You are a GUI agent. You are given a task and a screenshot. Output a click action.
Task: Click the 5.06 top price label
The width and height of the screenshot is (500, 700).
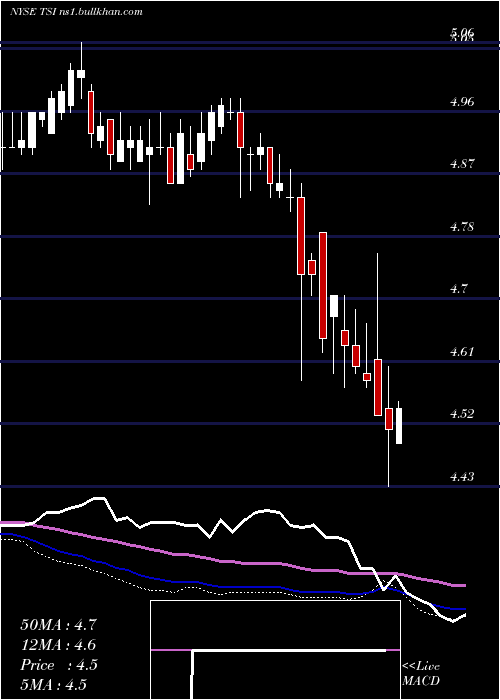click(462, 34)
